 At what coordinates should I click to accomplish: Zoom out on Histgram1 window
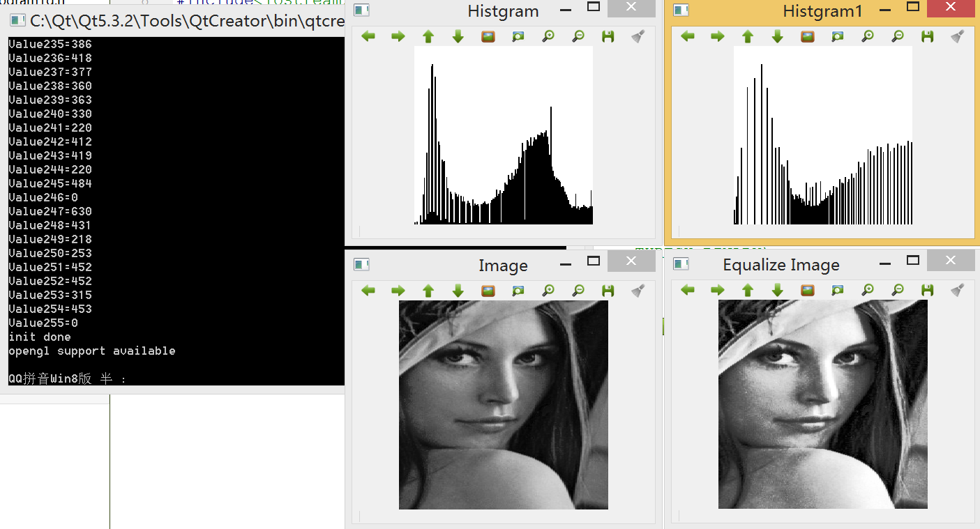[x=898, y=36]
